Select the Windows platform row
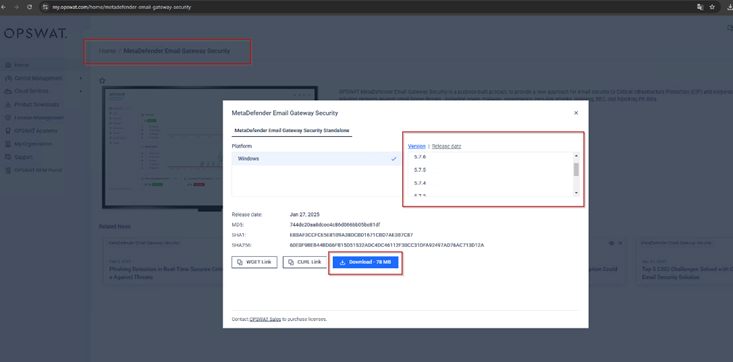This screenshot has width=733, height=362. [316, 159]
